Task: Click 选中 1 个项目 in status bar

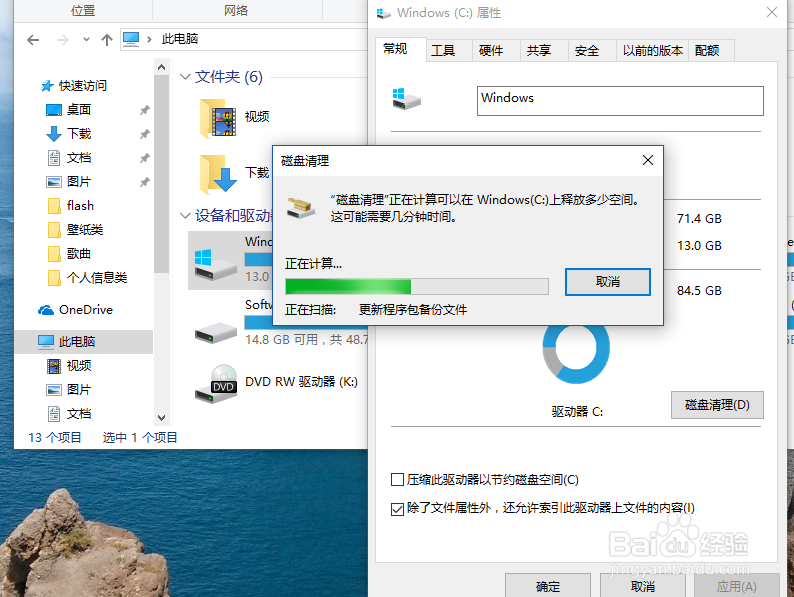Action: point(140,437)
